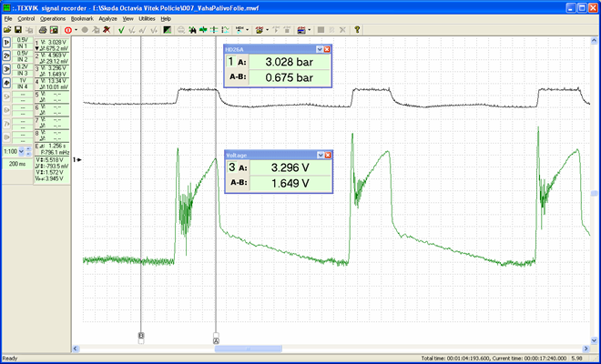Screen dimensions: 601x364
Task: Save the recording with the floppy icon
Action: click(17, 30)
